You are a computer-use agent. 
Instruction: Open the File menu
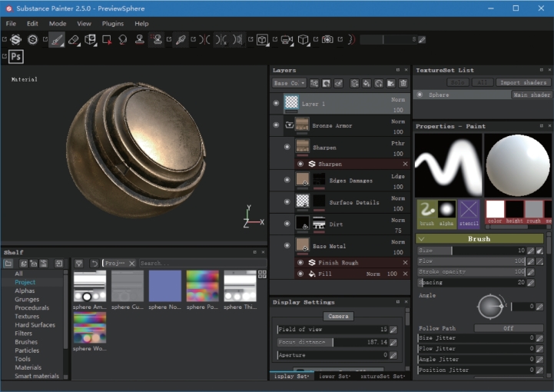[11, 24]
